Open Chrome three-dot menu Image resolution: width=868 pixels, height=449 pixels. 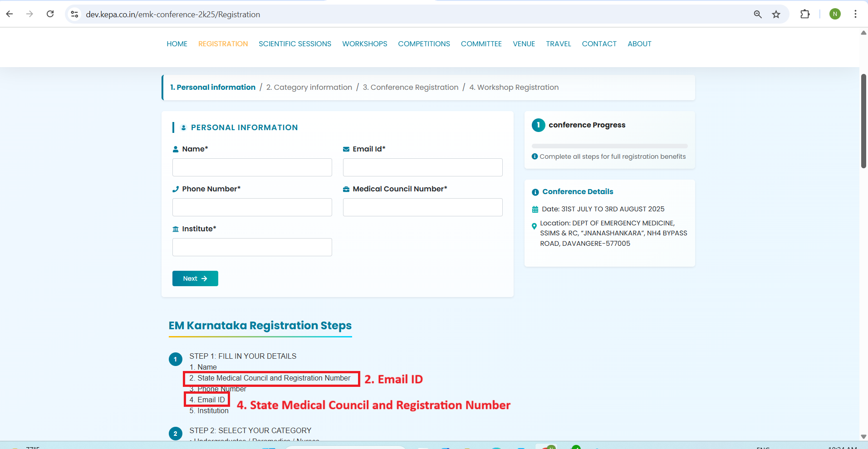point(855,14)
